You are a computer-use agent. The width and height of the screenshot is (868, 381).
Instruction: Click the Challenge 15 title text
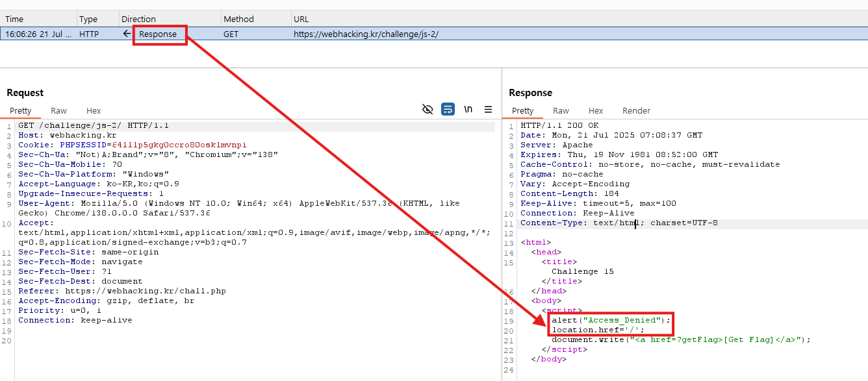coord(583,272)
